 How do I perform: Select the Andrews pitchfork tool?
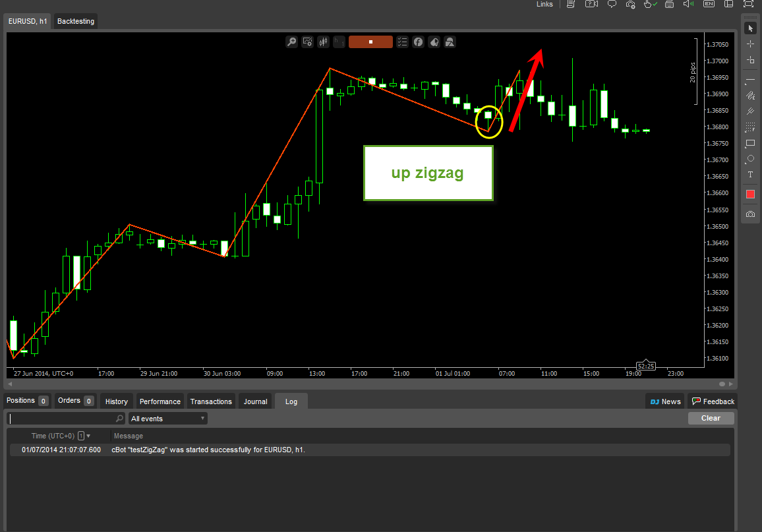[x=750, y=112]
